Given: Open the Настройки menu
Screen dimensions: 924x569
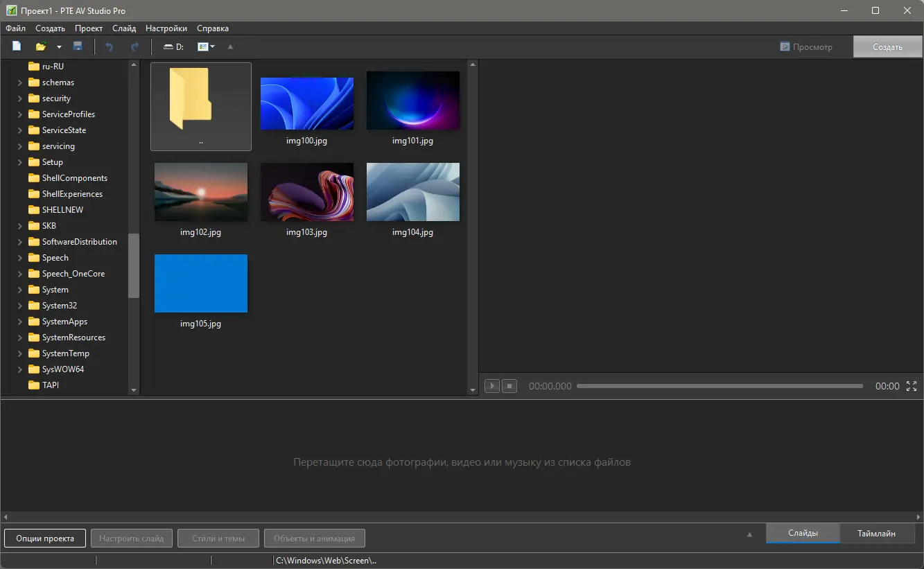Looking at the screenshot, I should point(166,28).
